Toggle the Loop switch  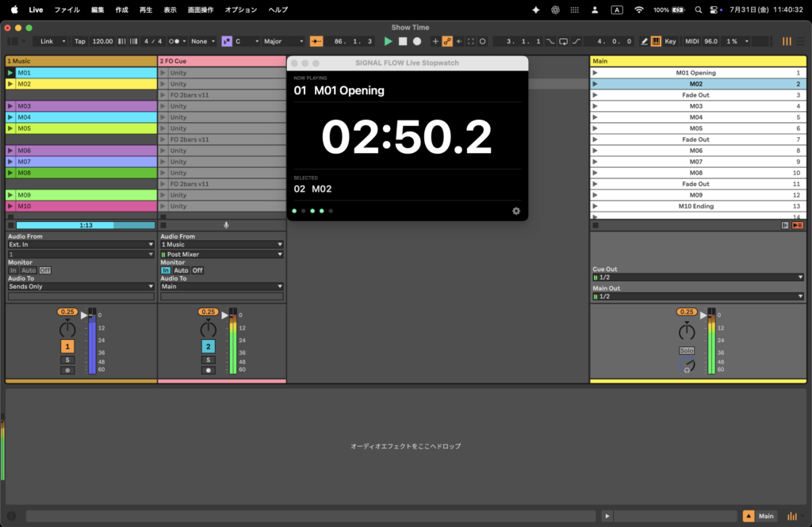(564, 41)
